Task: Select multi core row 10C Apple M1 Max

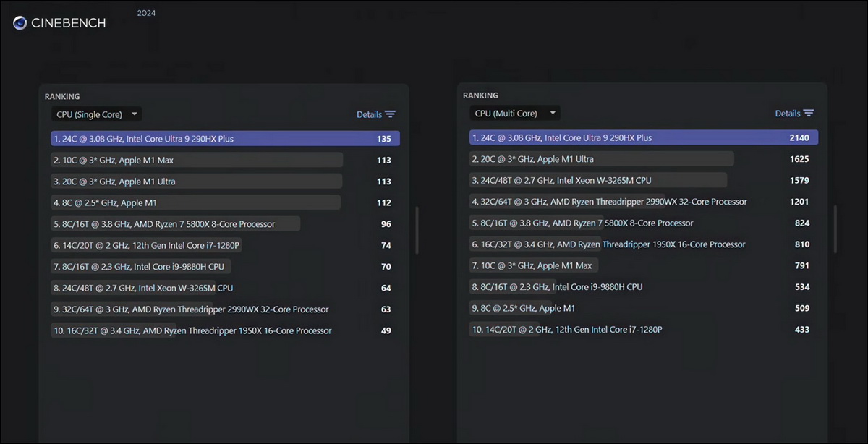Action: click(x=644, y=265)
